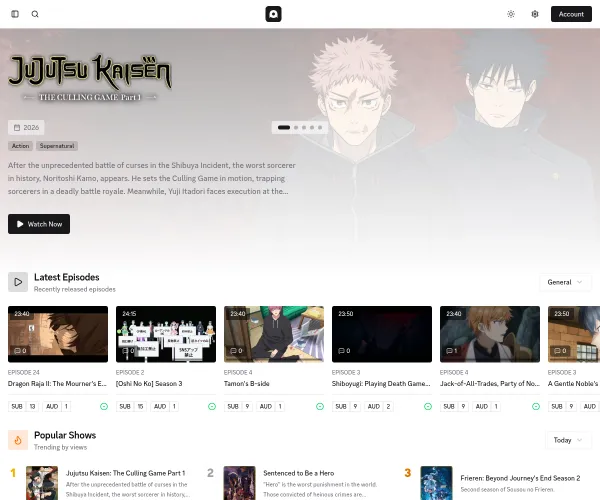
Task: Select SUB 9 badge on Tamon's B-side card
Action: [x=238, y=406]
